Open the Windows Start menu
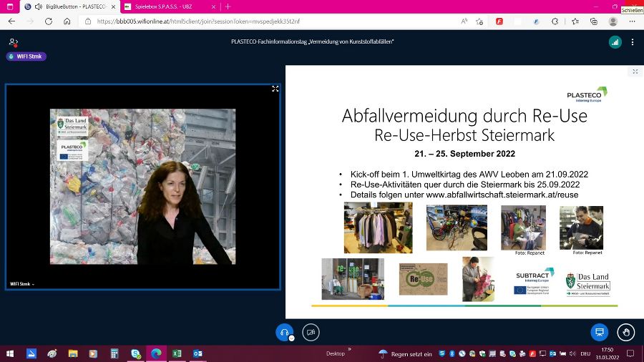Viewport: 644px width, 362px height. (10, 353)
